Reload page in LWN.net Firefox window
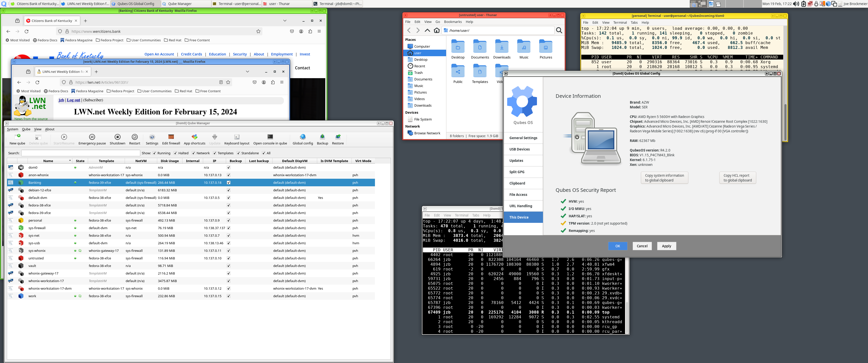The image size is (868, 363). (37, 82)
